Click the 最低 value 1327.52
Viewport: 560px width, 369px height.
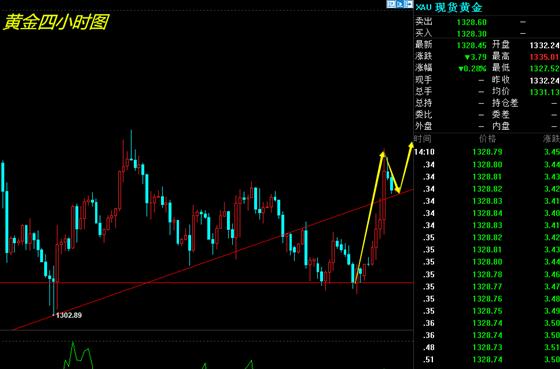[x=545, y=68]
